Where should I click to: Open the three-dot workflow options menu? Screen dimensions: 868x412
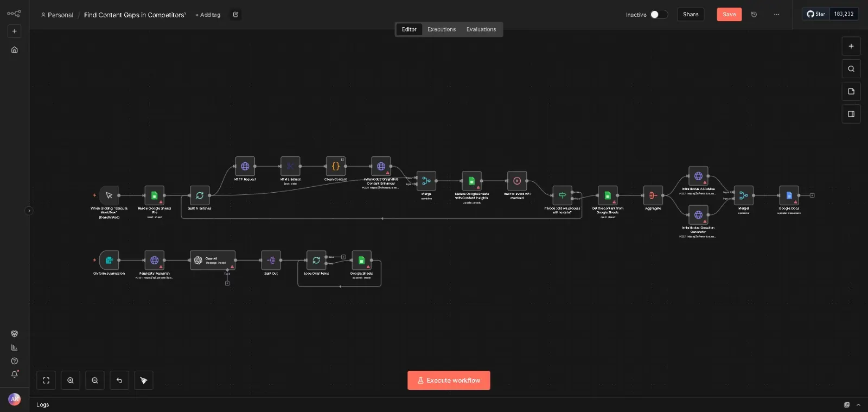pyautogui.click(x=776, y=15)
